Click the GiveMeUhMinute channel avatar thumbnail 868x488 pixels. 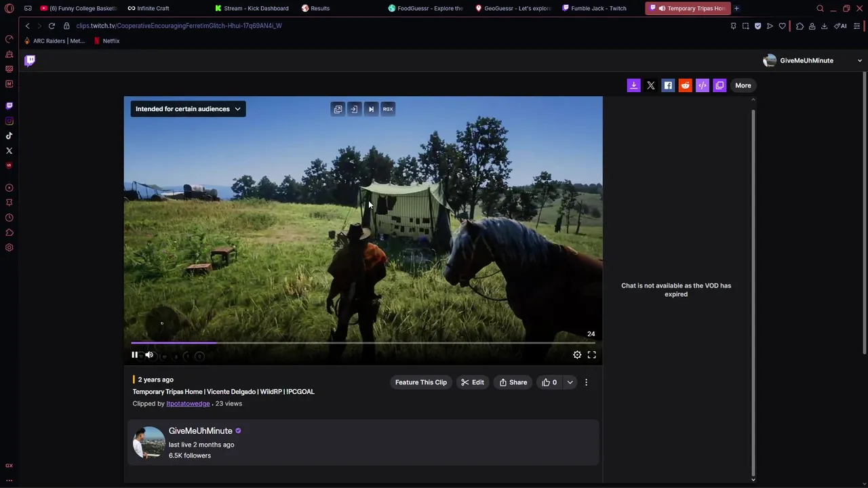tap(149, 443)
